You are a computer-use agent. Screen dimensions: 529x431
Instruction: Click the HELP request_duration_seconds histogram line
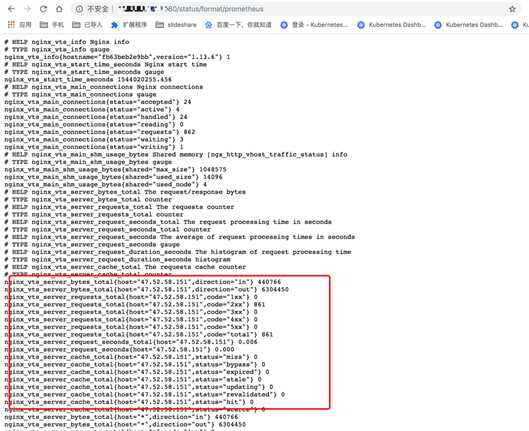(x=178, y=252)
